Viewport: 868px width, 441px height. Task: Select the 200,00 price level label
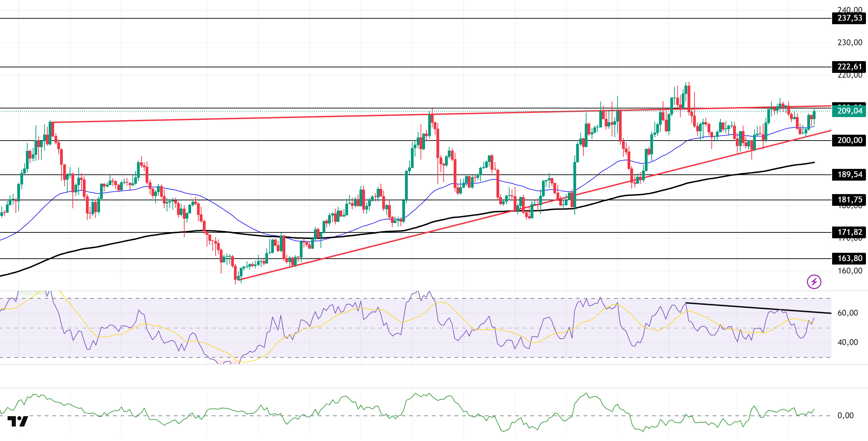pyautogui.click(x=849, y=140)
